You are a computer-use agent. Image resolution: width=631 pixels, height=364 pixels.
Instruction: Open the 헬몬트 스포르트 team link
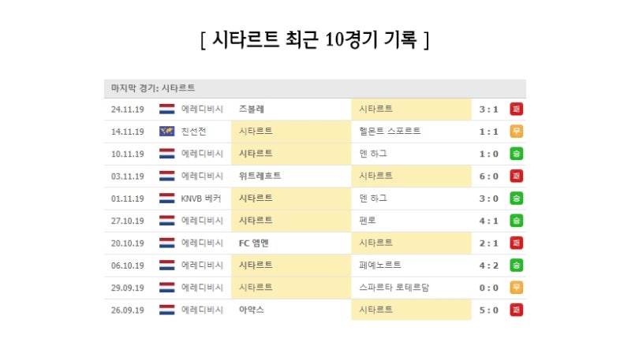pyautogui.click(x=390, y=132)
